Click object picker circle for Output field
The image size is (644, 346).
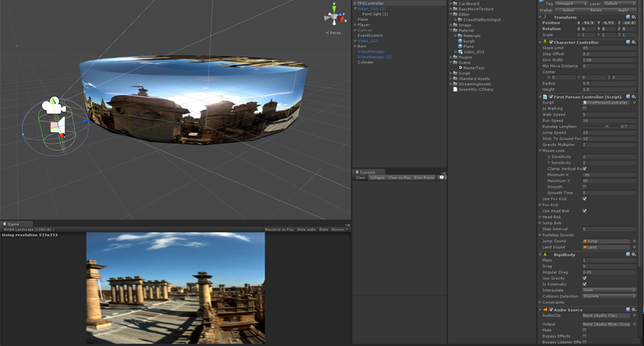[634, 324]
